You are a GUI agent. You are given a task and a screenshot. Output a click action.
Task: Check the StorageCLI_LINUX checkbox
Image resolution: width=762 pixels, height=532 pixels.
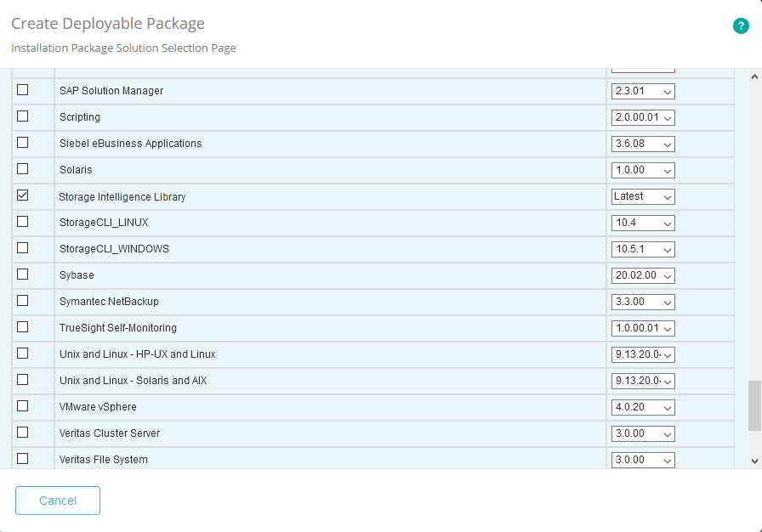pos(23,221)
